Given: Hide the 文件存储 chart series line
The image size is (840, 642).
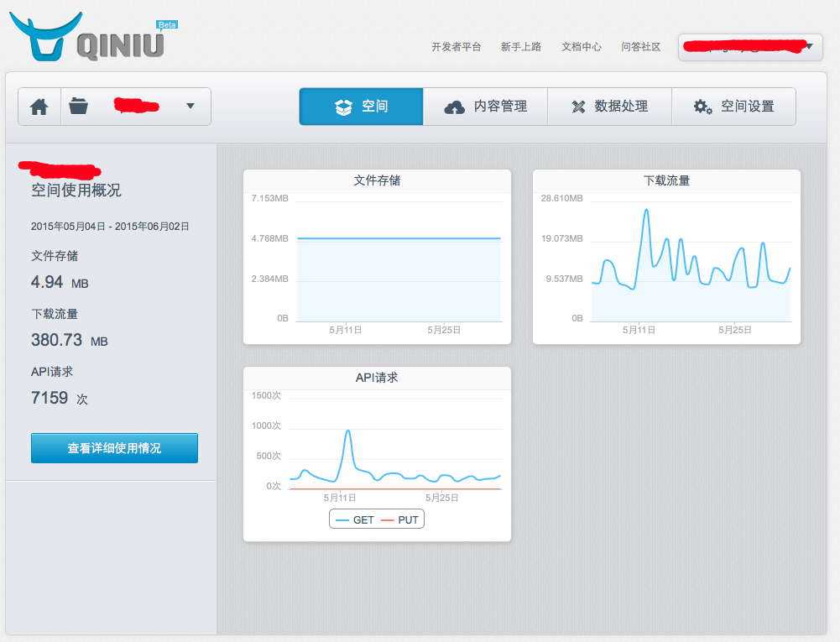Looking at the screenshot, I should (399, 239).
